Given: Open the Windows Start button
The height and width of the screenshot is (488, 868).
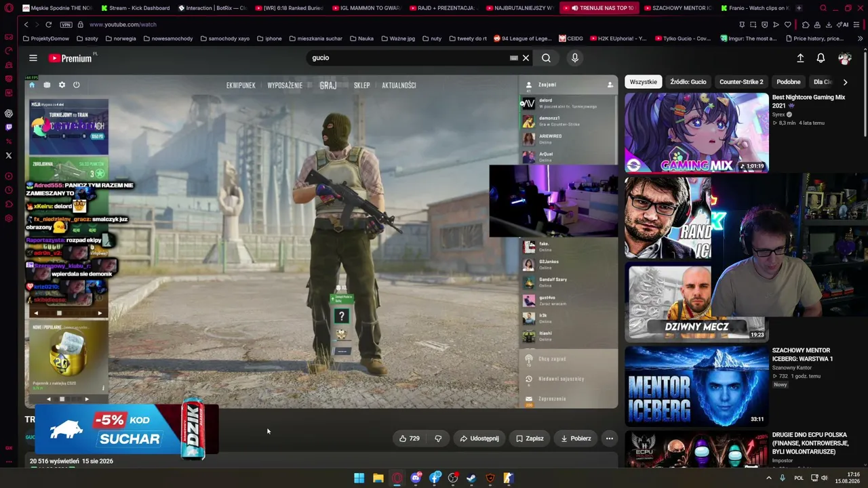Looking at the screenshot, I should 359,478.
